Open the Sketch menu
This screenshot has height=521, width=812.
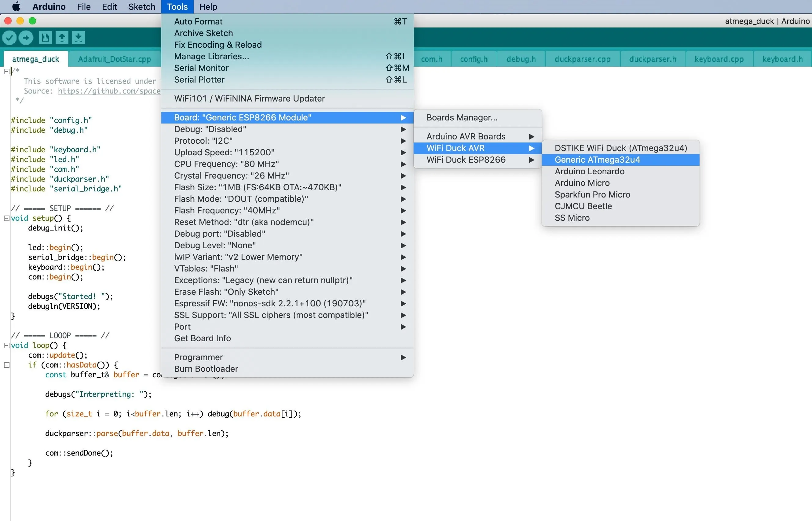[142, 7]
